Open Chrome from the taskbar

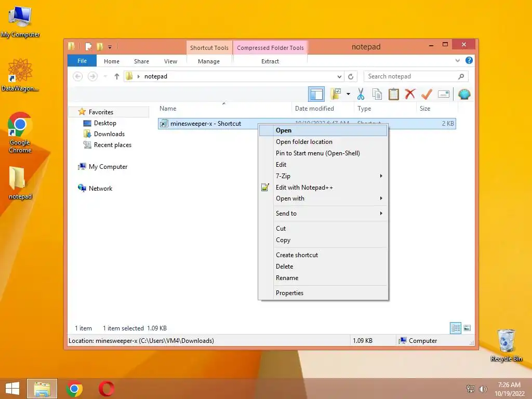[x=74, y=389]
